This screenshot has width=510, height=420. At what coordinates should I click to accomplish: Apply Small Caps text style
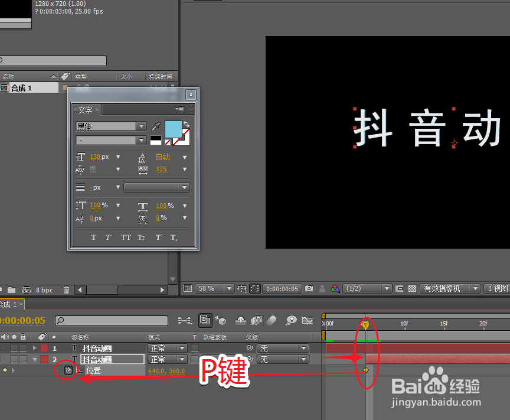141,237
